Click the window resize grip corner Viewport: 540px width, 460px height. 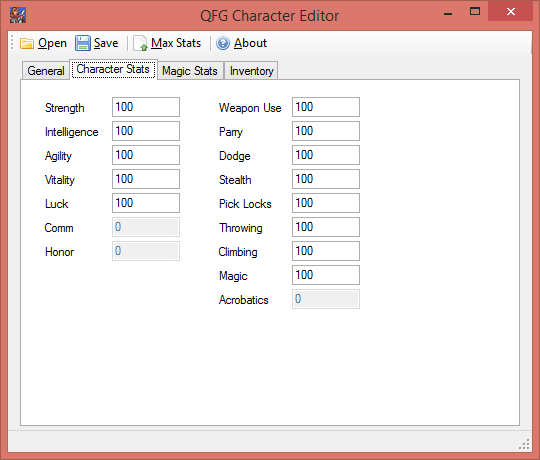(524, 444)
